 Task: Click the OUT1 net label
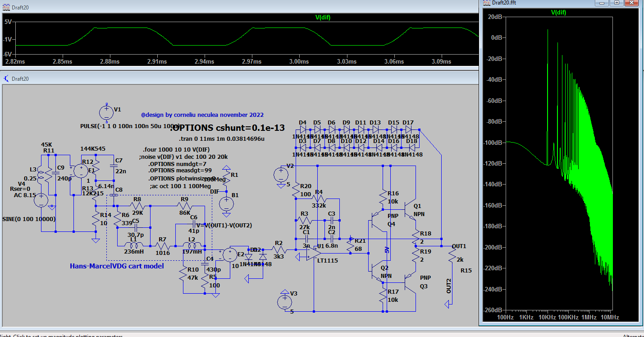coord(459,246)
